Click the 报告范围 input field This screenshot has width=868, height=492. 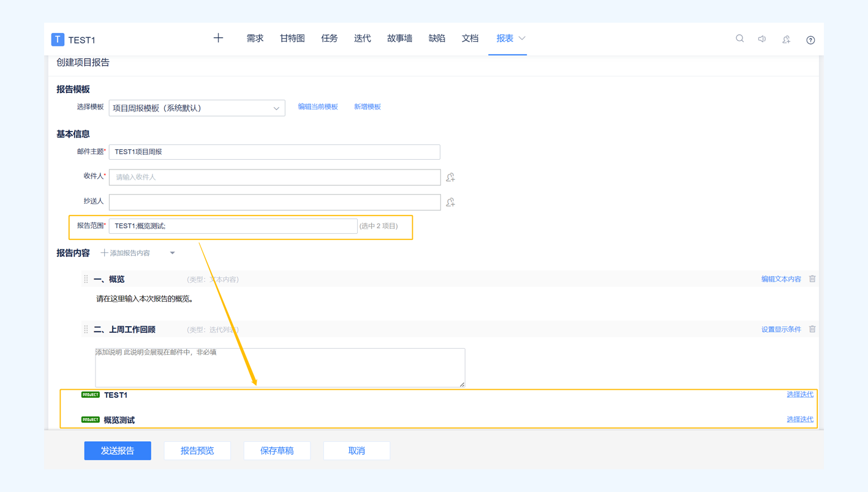coord(233,226)
